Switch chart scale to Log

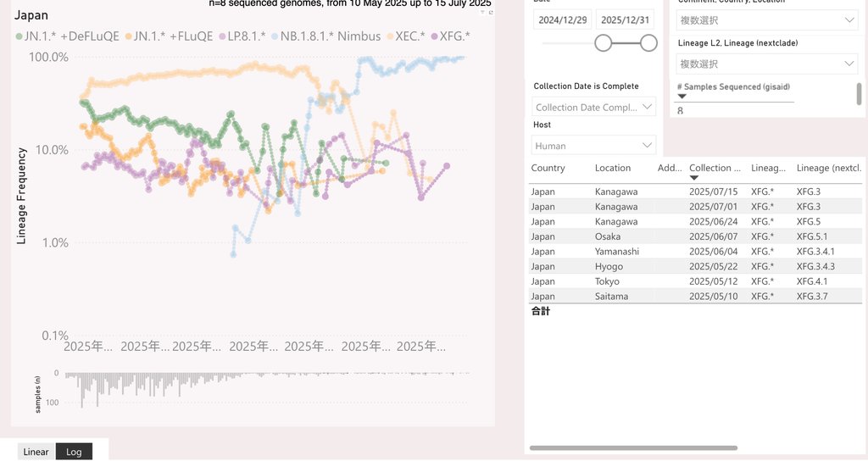point(74,452)
